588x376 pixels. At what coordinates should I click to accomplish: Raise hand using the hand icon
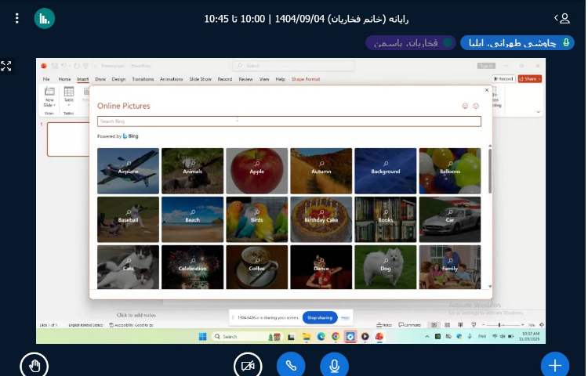pos(34,365)
